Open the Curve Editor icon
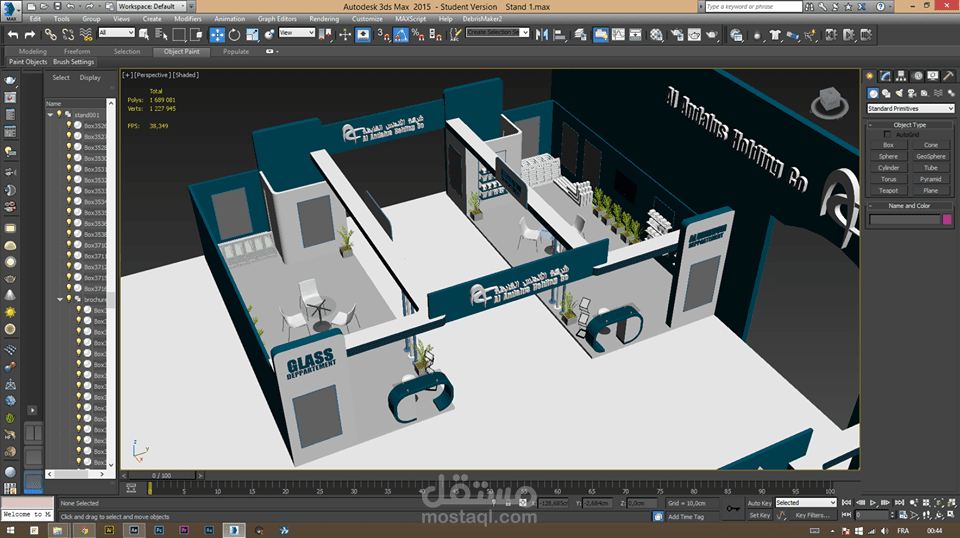This screenshot has height=538, width=960. click(618, 35)
